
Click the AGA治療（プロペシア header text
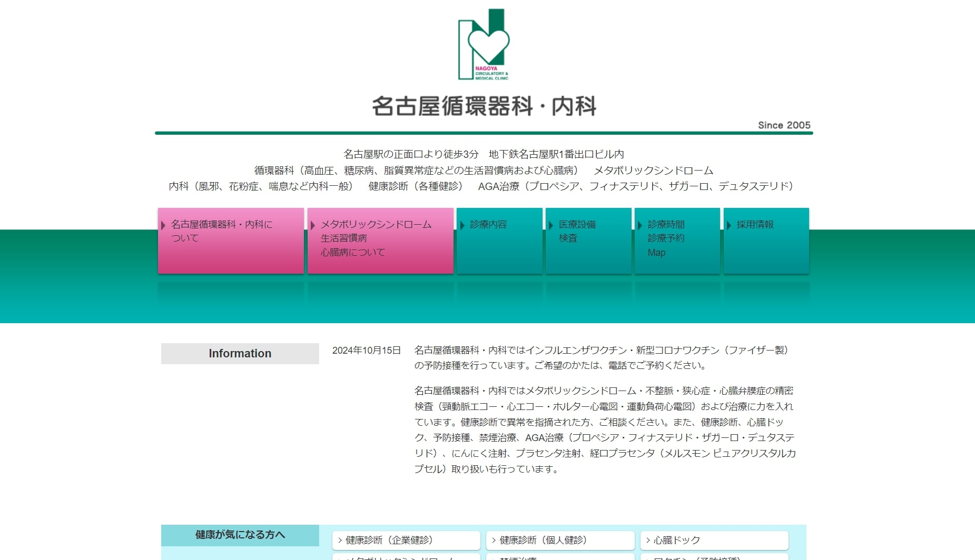click(636, 186)
